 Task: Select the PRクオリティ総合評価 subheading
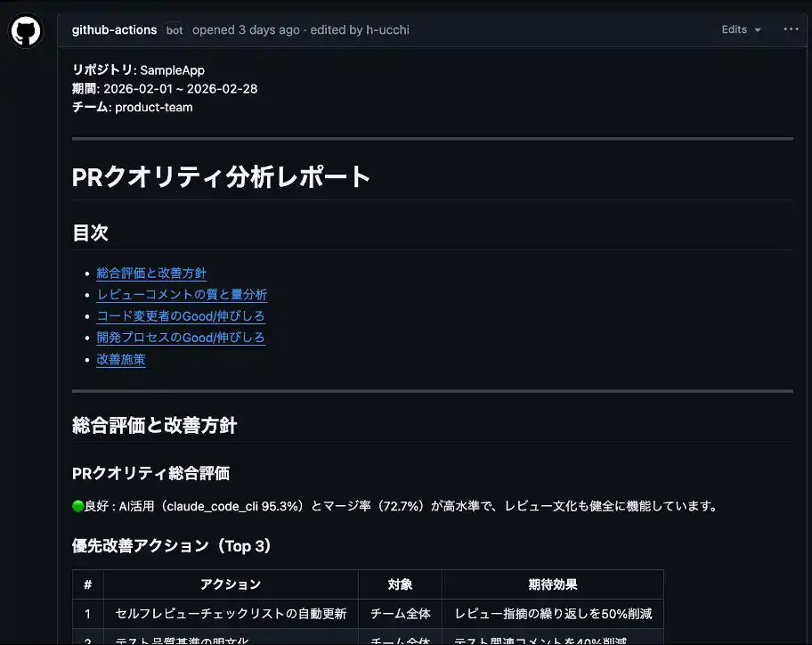(150, 473)
